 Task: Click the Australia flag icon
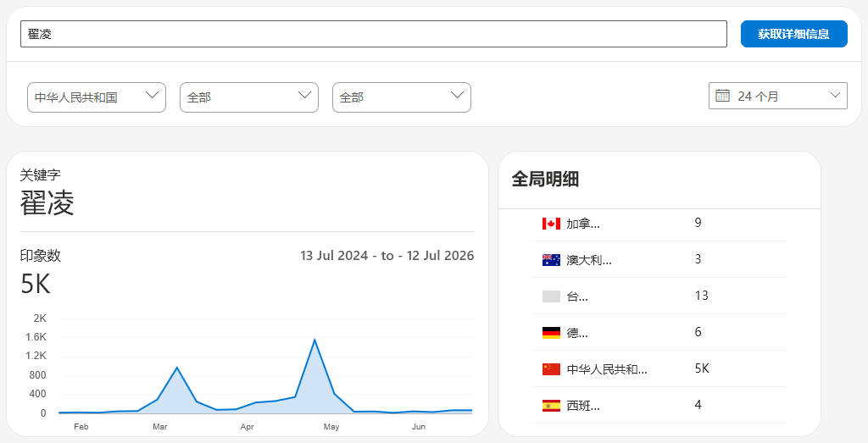(551, 260)
